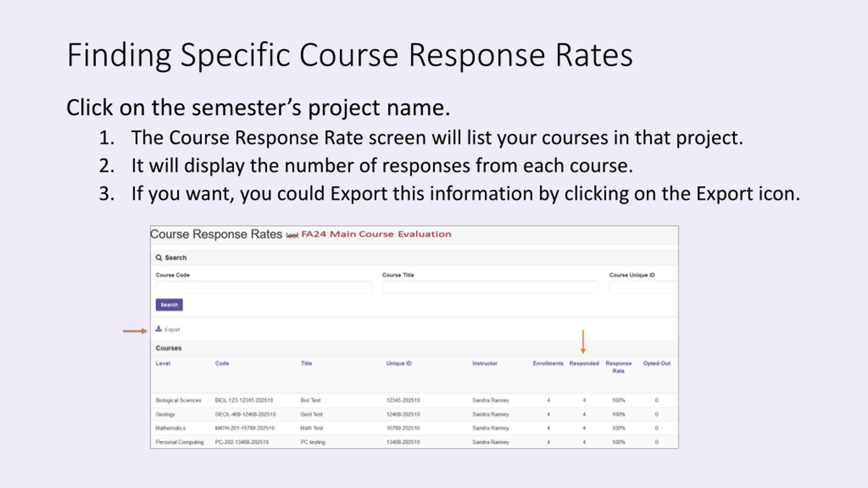Select the Personal Computing level cell

pyautogui.click(x=179, y=442)
